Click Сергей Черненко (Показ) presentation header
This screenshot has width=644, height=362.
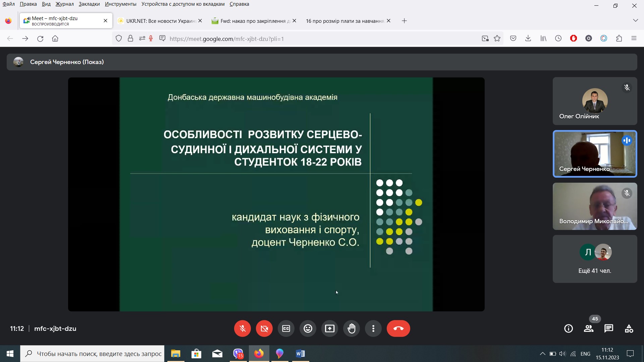click(x=322, y=62)
